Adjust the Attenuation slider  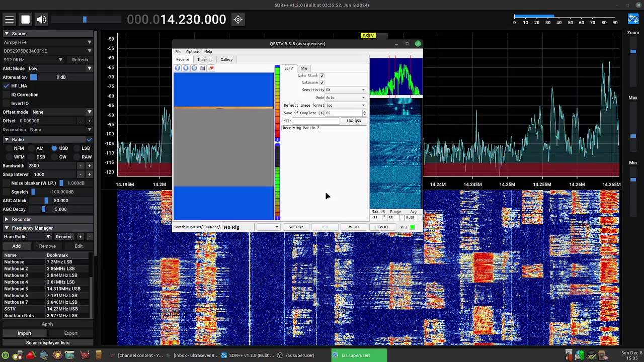click(x=61, y=77)
